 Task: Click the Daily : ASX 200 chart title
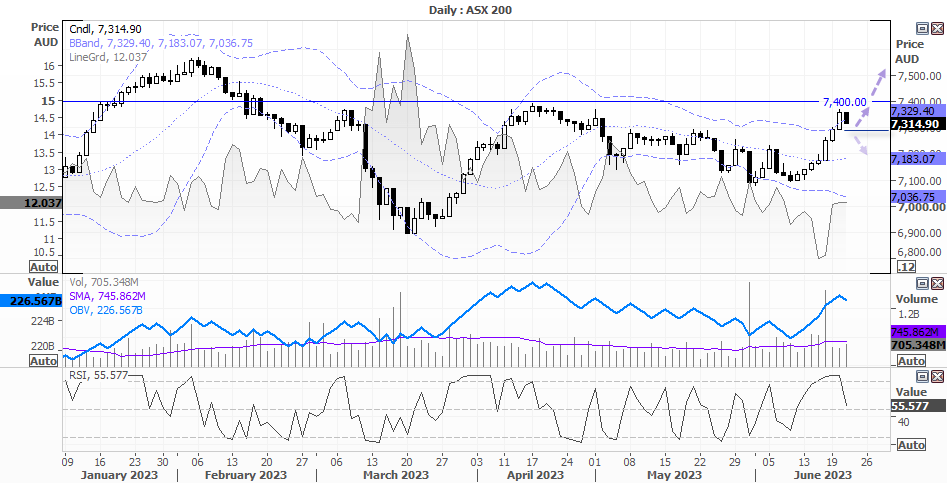point(471,10)
